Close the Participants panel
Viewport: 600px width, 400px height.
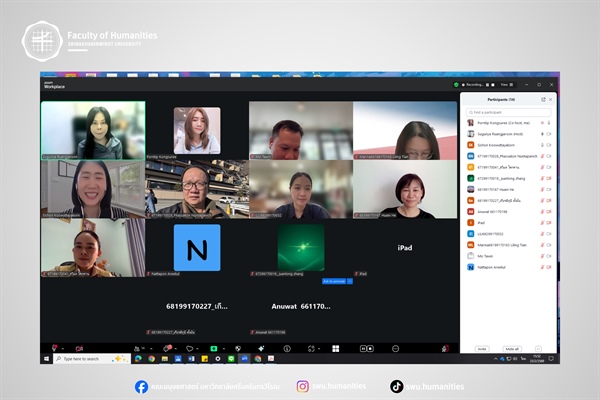pos(551,100)
